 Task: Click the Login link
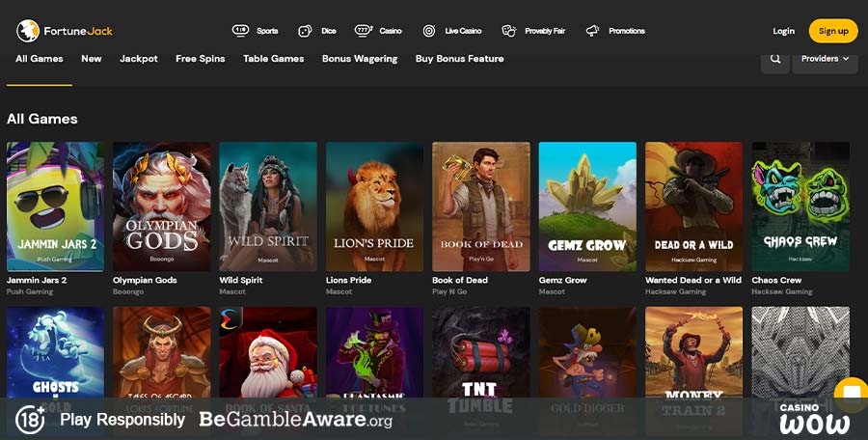click(784, 31)
